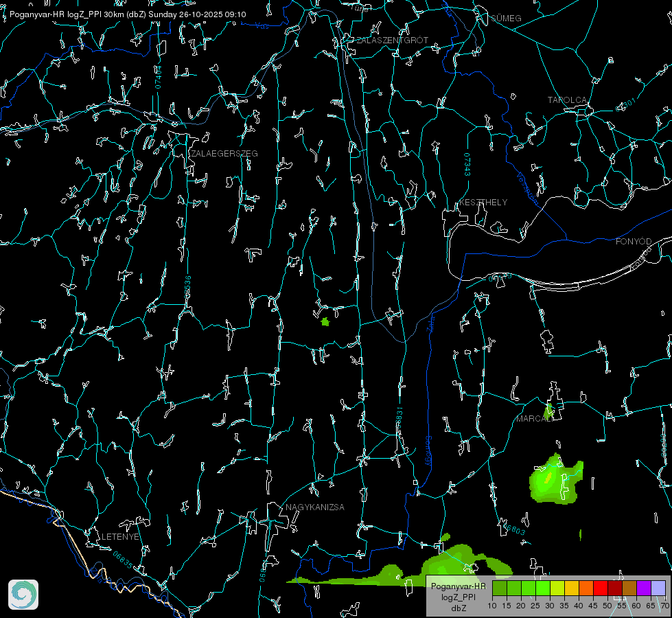
Task: Select the green 20-25 dBZ legend swatch
Action: [x=529, y=588]
